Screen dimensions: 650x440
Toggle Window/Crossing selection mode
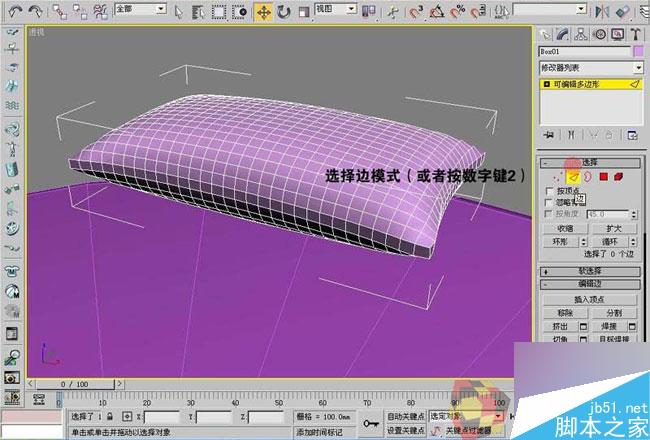240,12
